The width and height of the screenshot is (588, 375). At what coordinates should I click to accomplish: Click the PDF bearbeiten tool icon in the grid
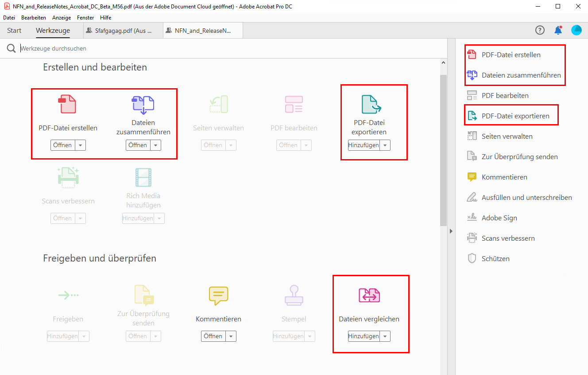[294, 104]
